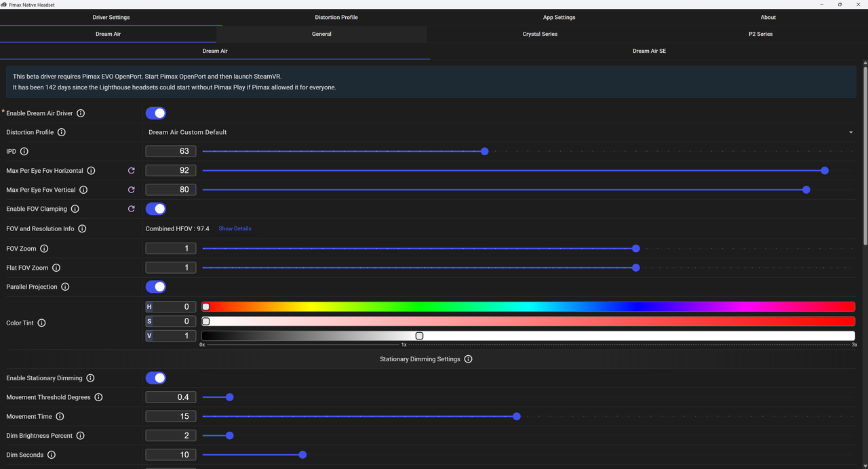Show info for Dim Brightness Percent

(x=80, y=436)
